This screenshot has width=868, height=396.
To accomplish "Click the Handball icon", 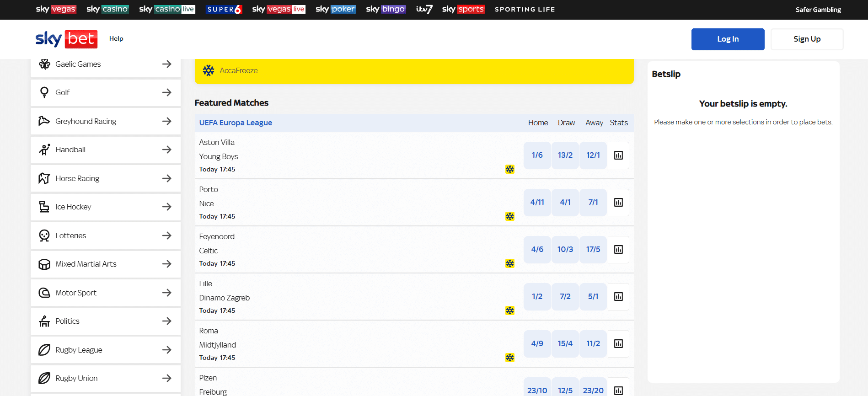I will pyautogui.click(x=44, y=150).
